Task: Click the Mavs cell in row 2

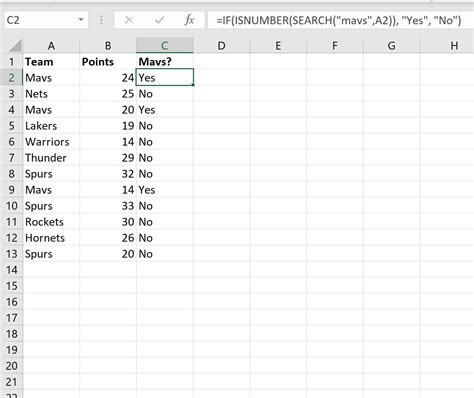Action: click(51, 78)
